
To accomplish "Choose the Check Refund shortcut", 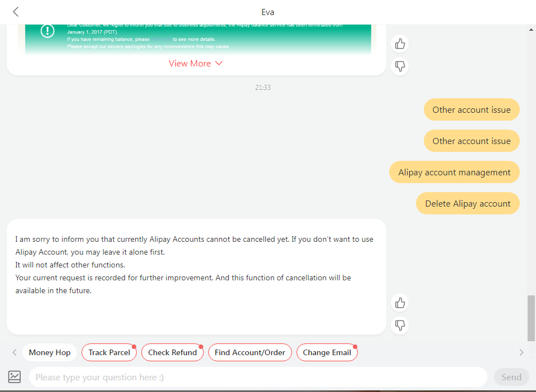I will coord(173,352).
